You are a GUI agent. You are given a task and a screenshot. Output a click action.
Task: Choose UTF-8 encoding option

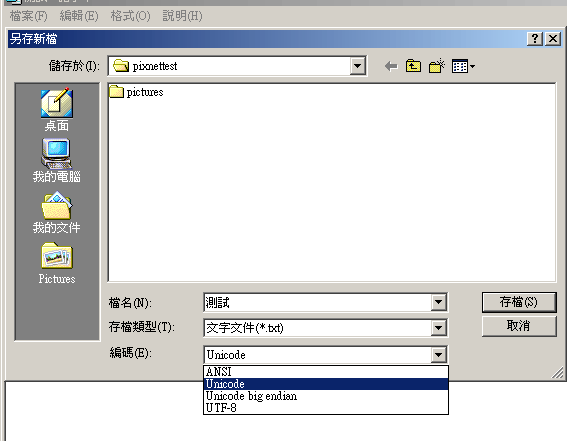click(326, 408)
